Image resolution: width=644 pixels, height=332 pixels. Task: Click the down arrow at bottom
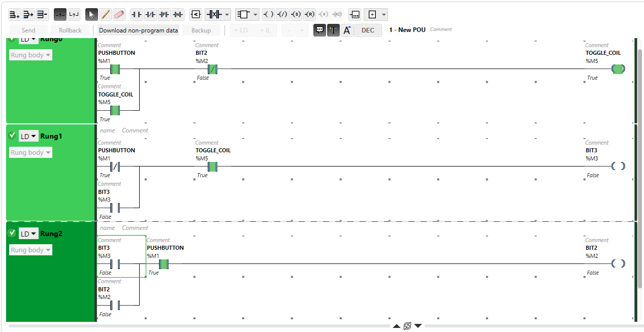click(418, 326)
